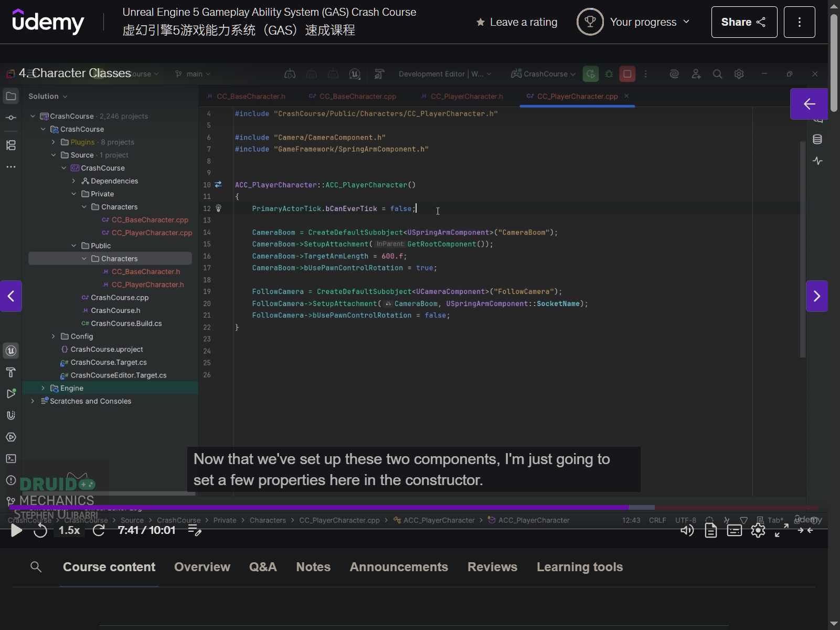Click Leave a rating
This screenshot has width=840, height=630.
[x=517, y=22]
